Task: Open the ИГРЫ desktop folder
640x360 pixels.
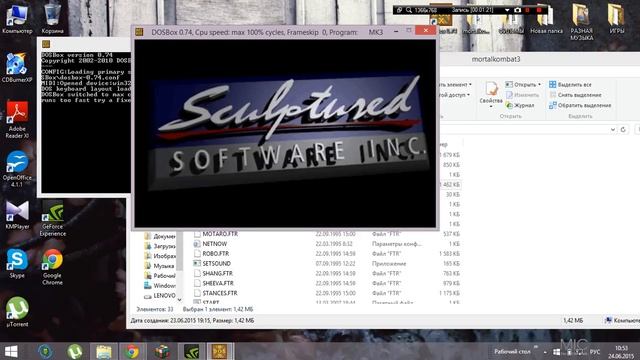Action: [x=616, y=19]
